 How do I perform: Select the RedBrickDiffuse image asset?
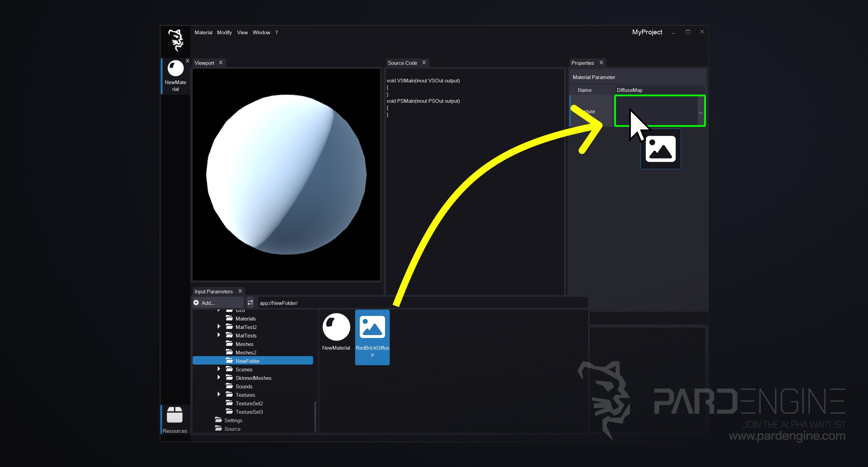tap(372, 337)
